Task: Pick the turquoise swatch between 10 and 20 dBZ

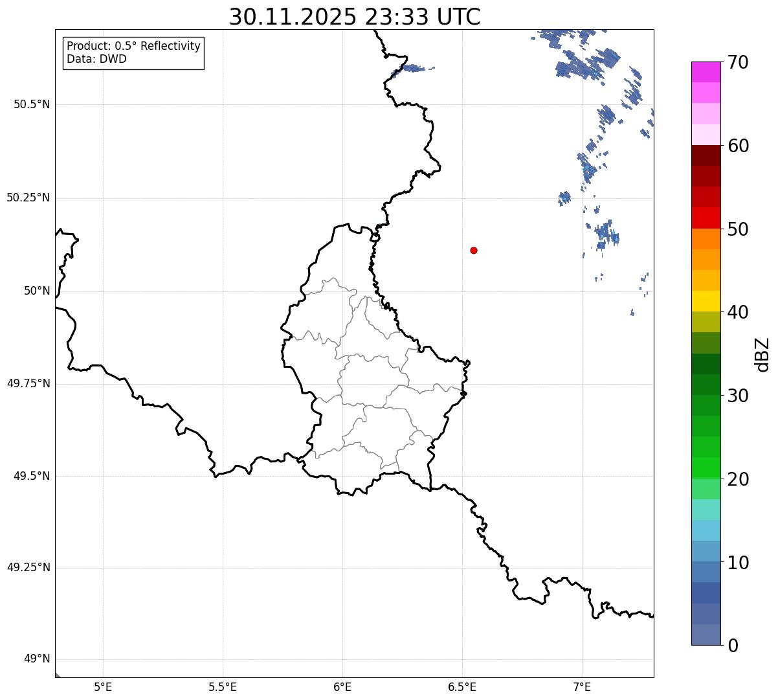Action: [x=706, y=510]
